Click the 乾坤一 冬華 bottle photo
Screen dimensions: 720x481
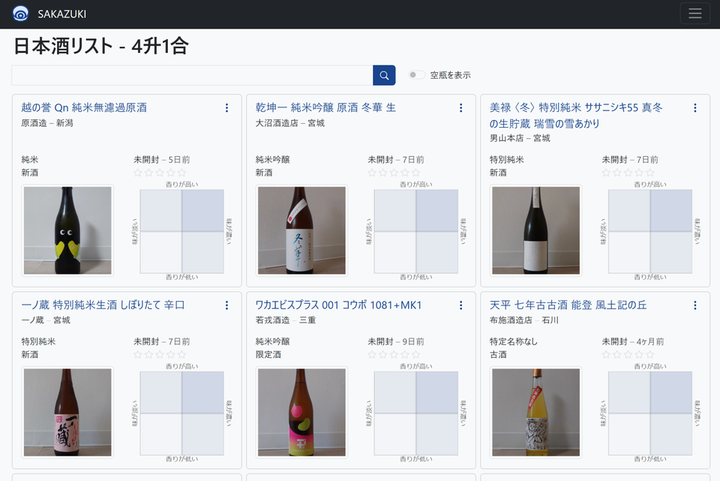point(302,230)
